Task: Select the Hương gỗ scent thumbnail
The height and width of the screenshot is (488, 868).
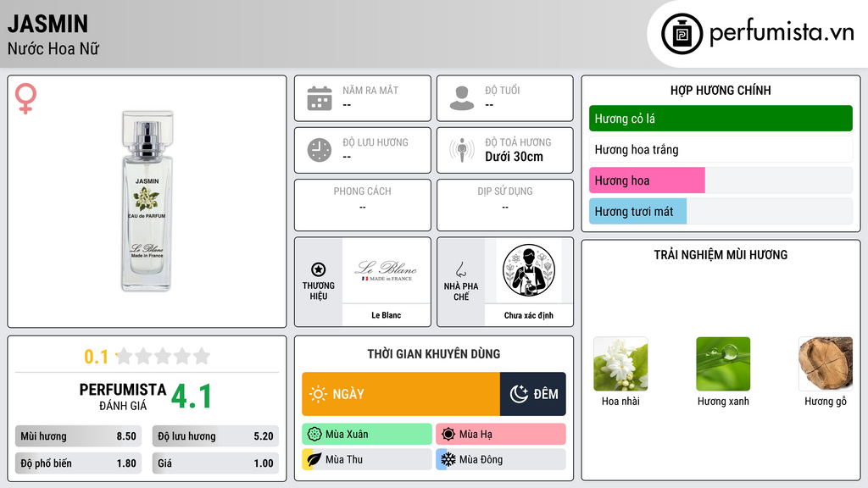Action: (x=826, y=364)
